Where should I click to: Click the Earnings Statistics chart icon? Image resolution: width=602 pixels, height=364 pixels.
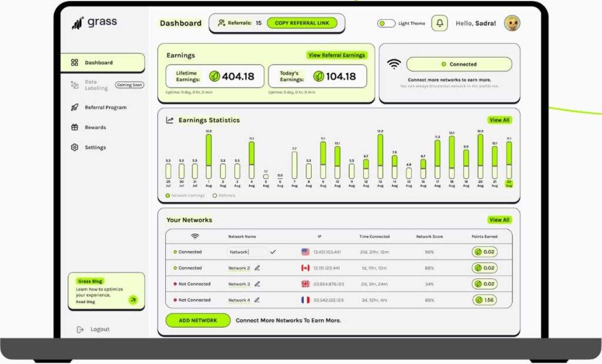point(170,120)
